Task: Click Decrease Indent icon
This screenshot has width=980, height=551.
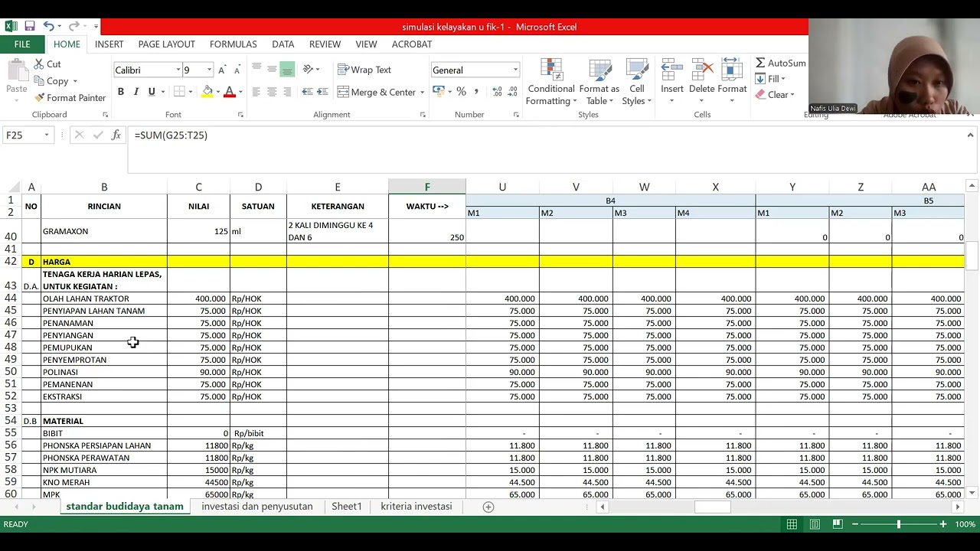Action: coord(307,92)
